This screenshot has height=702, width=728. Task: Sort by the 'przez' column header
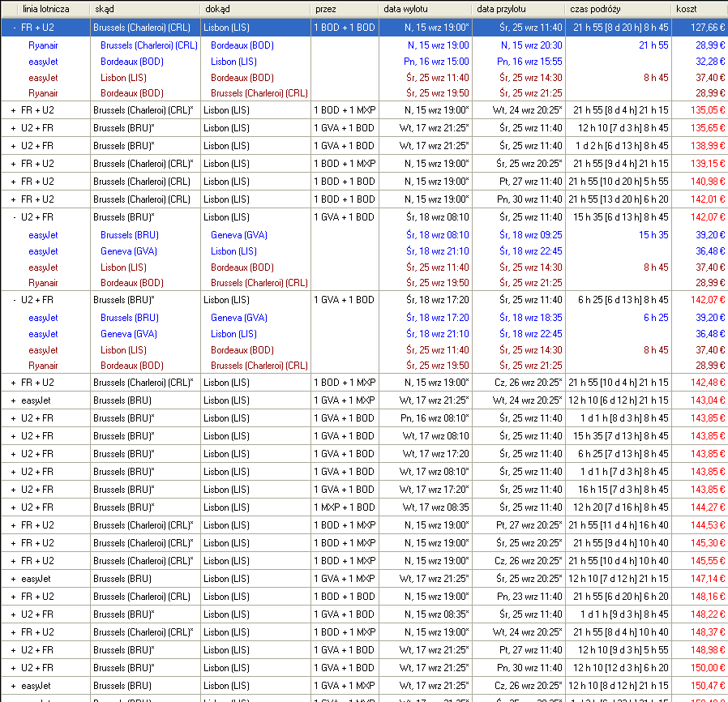coord(345,9)
